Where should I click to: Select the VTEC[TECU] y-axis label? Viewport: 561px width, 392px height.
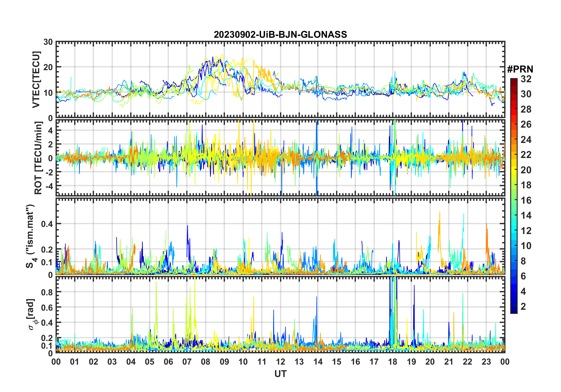36,80
